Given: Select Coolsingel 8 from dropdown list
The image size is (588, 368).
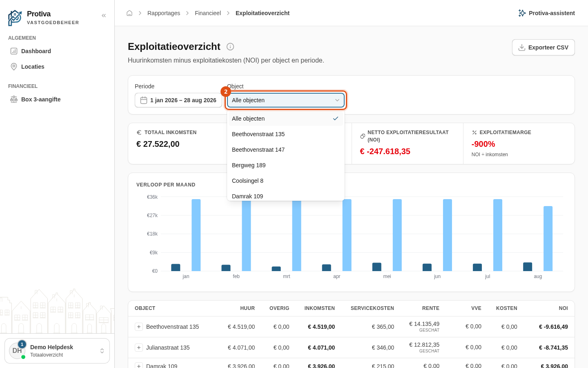Looking at the screenshot, I should coord(286,181).
